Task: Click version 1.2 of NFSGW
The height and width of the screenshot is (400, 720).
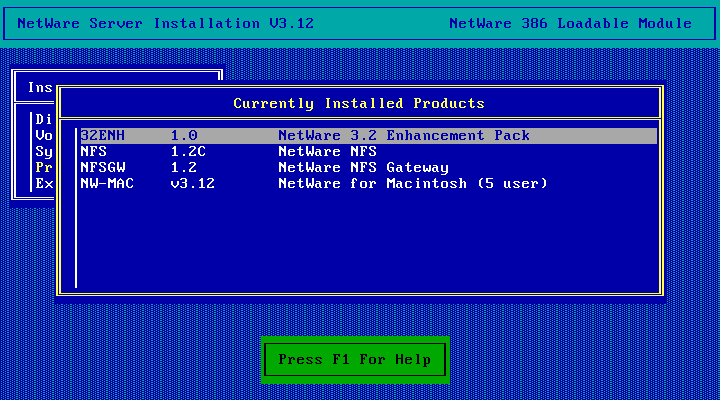Action: 184,168
